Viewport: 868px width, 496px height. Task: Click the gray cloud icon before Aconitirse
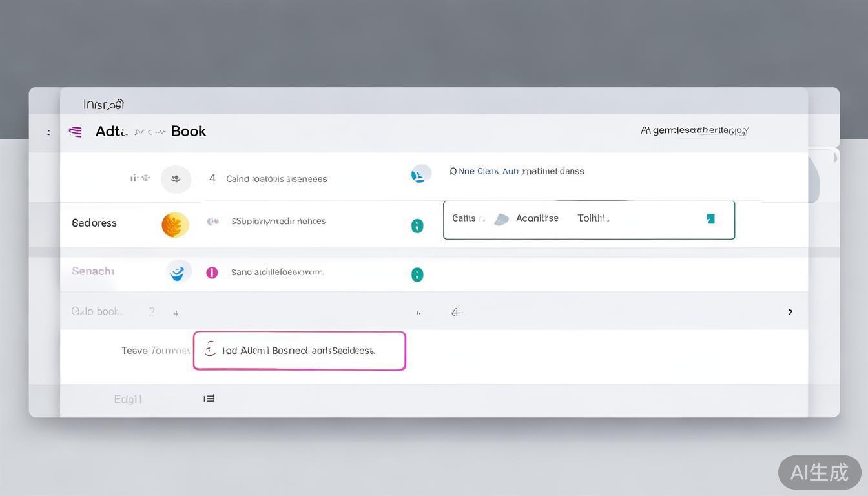[501, 220]
